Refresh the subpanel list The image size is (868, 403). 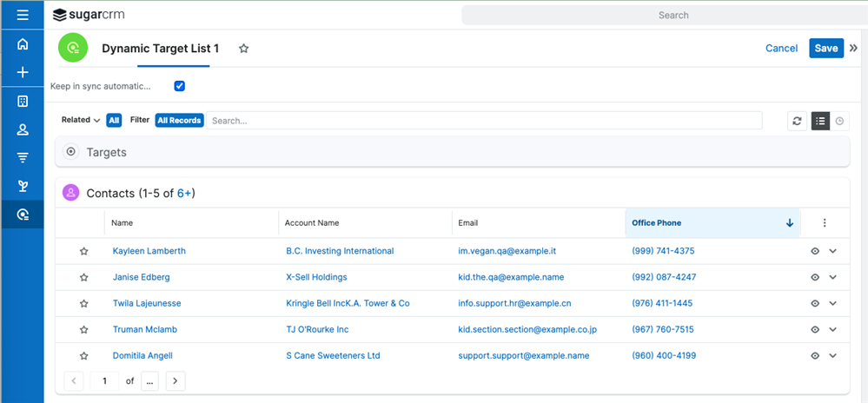(x=797, y=121)
